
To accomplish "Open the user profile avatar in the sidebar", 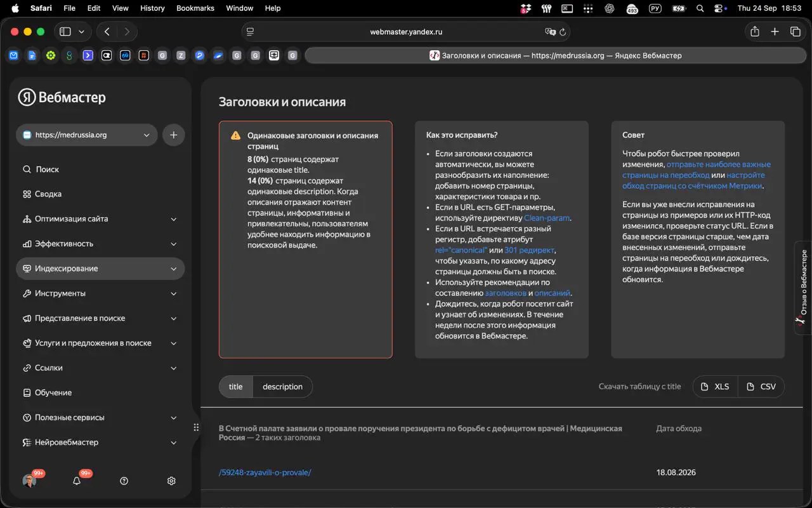I will point(29,481).
